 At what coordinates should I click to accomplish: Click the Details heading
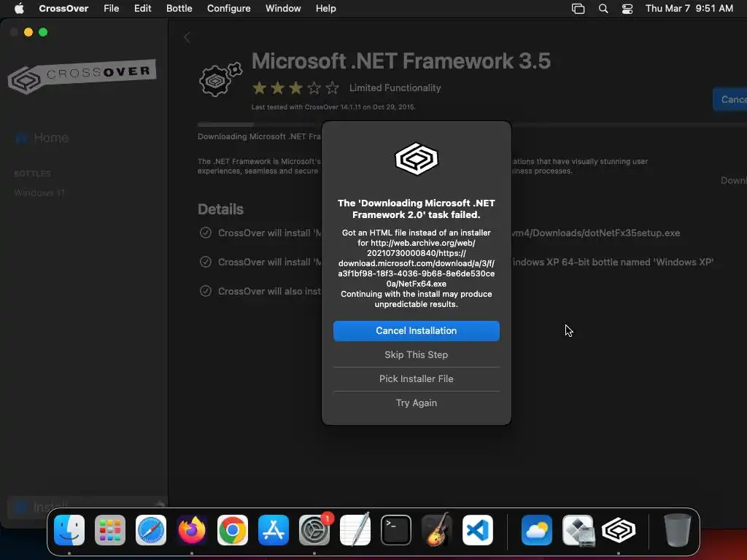coord(220,209)
